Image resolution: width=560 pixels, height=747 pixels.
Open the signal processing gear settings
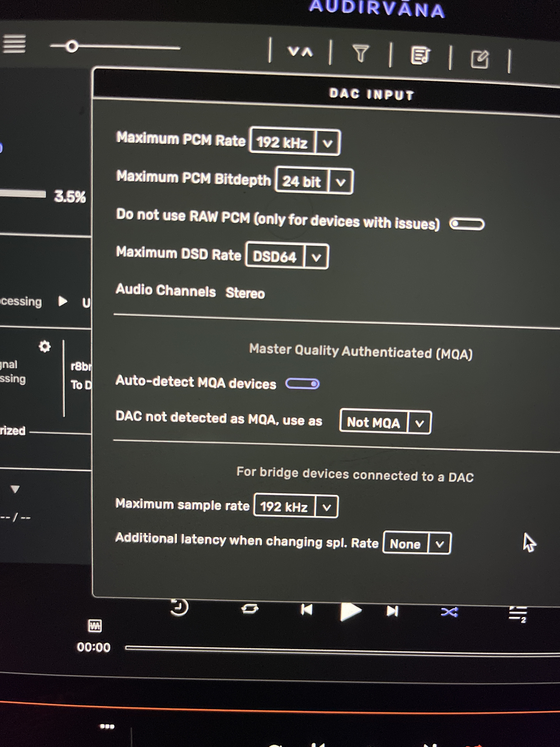(45, 346)
